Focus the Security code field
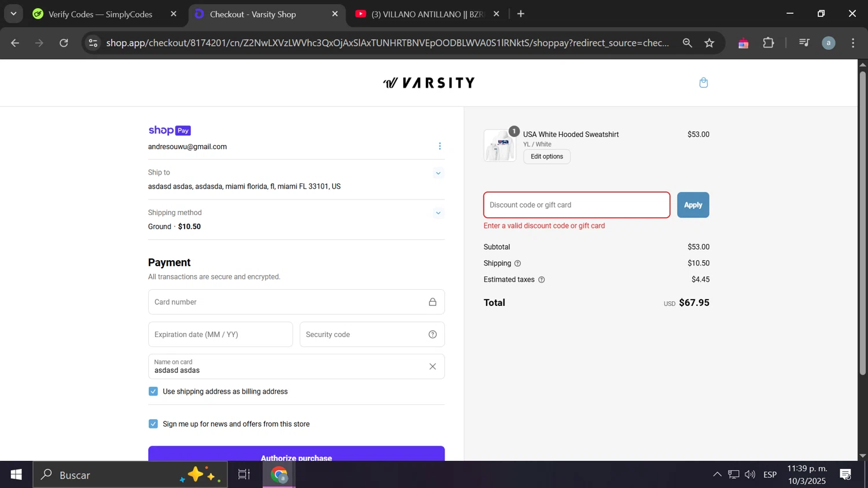 click(372, 334)
